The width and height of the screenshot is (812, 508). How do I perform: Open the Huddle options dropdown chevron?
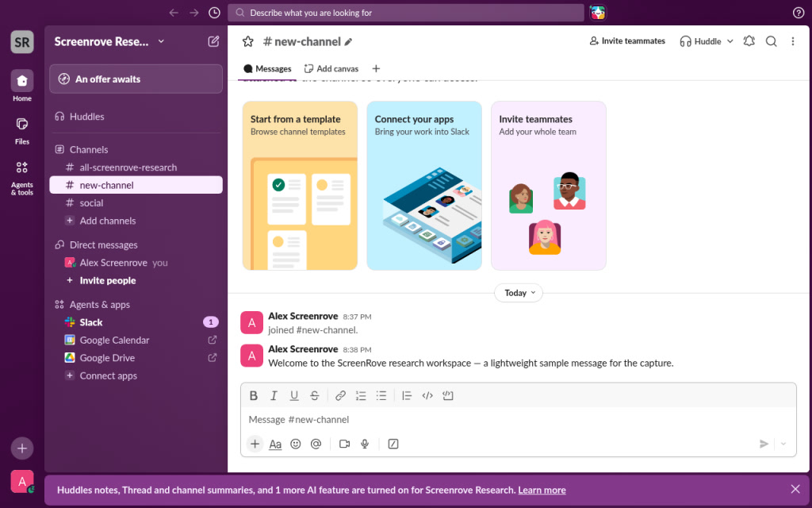pos(730,41)
